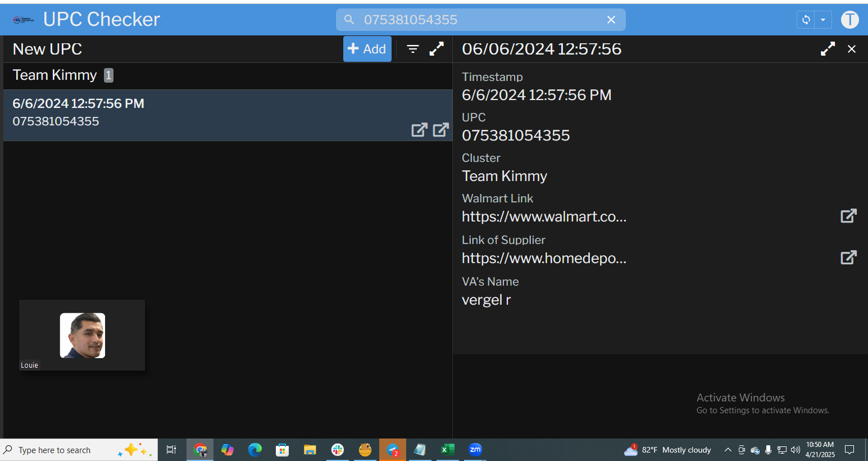The height and width of the screenshot is (461, 868).
Task: Clear the search field with the X icon
Action: click(611, 20)
